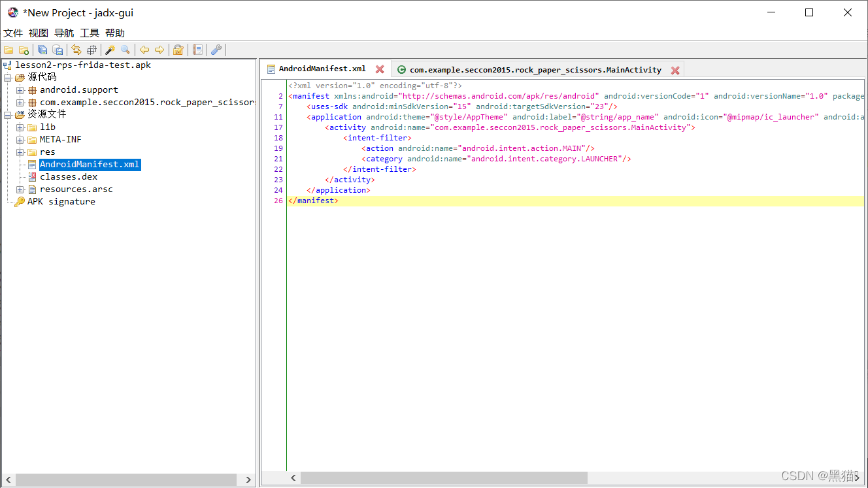Select the META-INF folder label
The height and width of the screenshot is (488, 868).
click(61, 140)
